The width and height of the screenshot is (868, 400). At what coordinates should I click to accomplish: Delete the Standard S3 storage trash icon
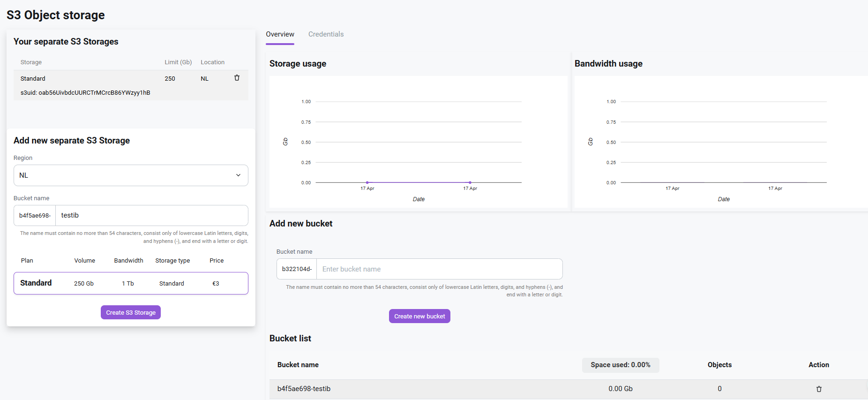pyautogui.click(x=237, y=78)
